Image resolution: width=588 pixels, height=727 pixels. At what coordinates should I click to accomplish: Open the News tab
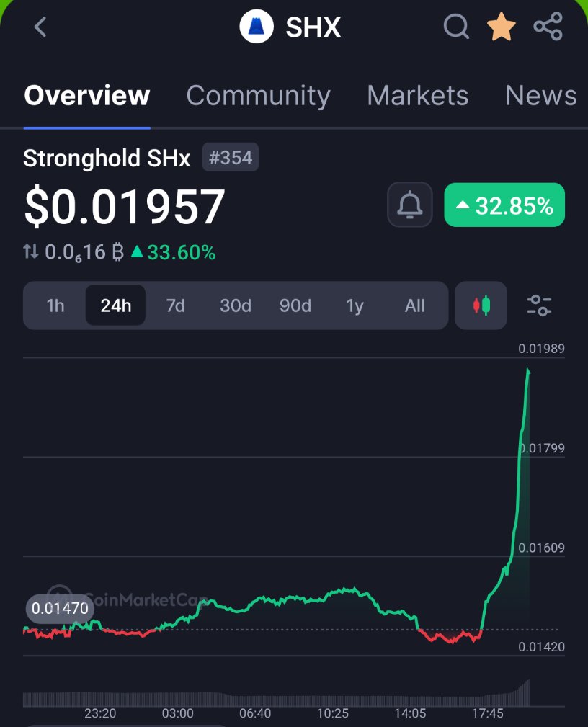point(541,96)
